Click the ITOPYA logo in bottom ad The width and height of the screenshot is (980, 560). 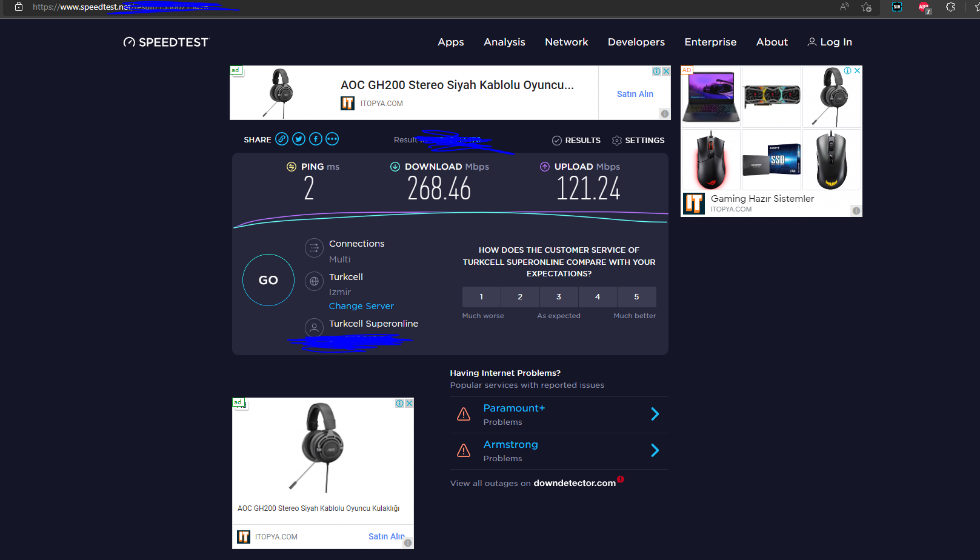(x=244, y=537)
